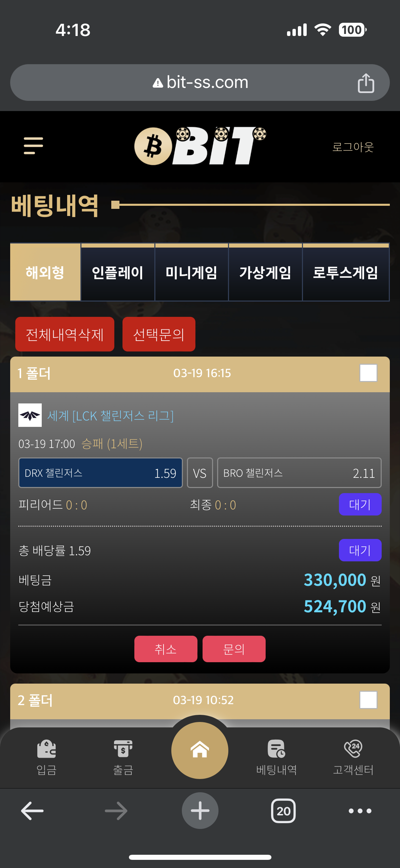Click the red 선택문의 button
The height and width of the screenshot is (868, 400).
point(159,334)
